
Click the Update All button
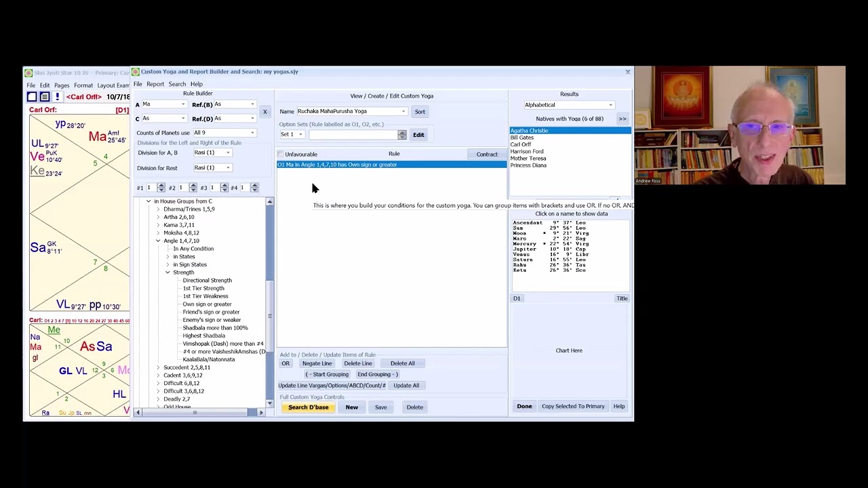coord(406,386)
